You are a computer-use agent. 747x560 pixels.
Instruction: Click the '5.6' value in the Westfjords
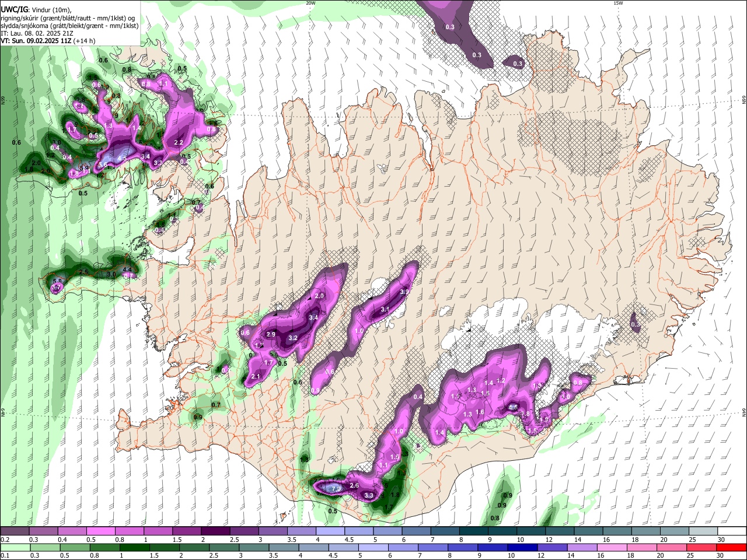pyautogui.click(x=103, y=165)
